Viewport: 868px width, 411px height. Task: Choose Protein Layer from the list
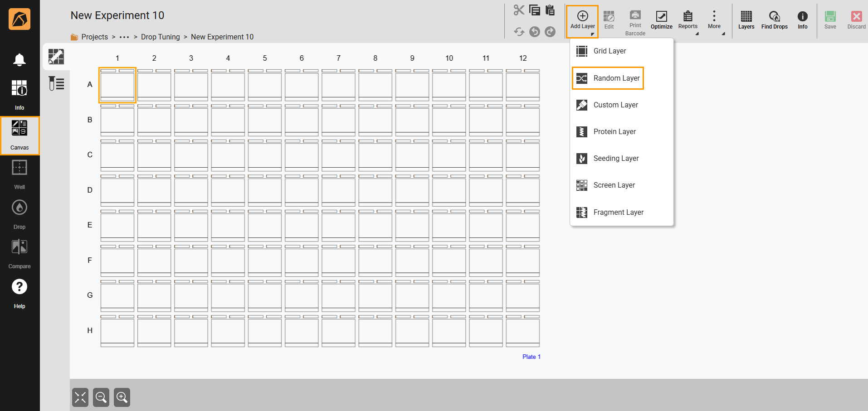pyautogui.click(x=614, y=131)
